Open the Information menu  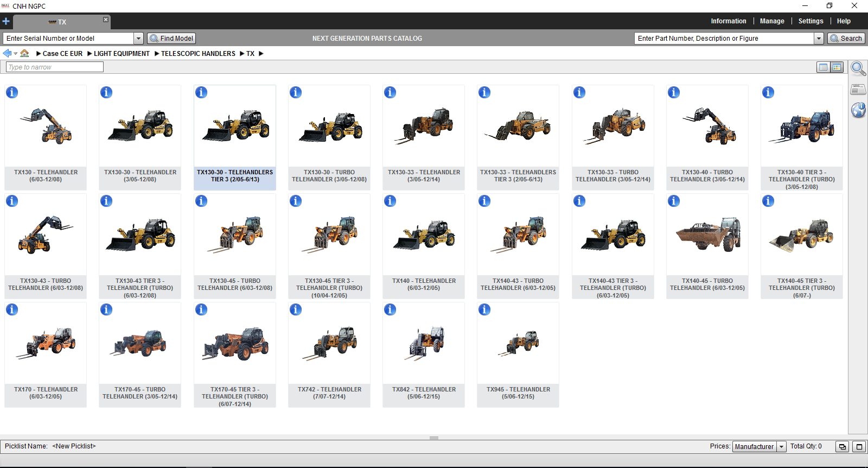[x=729, y=21]
